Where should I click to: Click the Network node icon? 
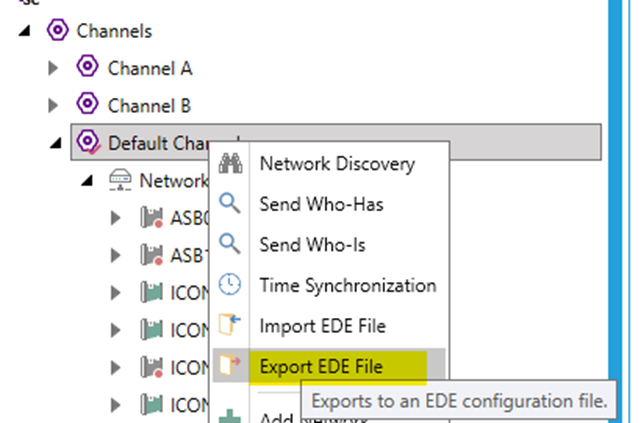[120, 180]
